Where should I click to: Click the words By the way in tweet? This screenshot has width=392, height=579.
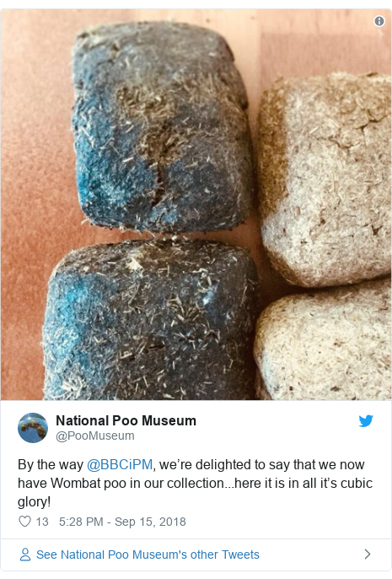51,464
